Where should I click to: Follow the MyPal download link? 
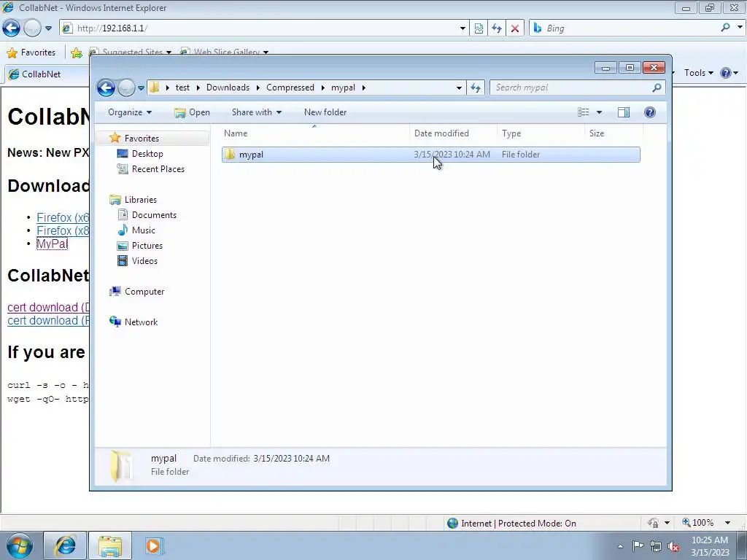pos(53,244)
